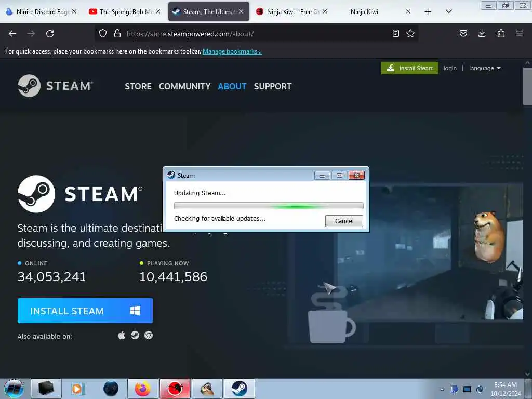Open the Windows Start orb
Screen dimensions: 532x399
coord(14,389)
